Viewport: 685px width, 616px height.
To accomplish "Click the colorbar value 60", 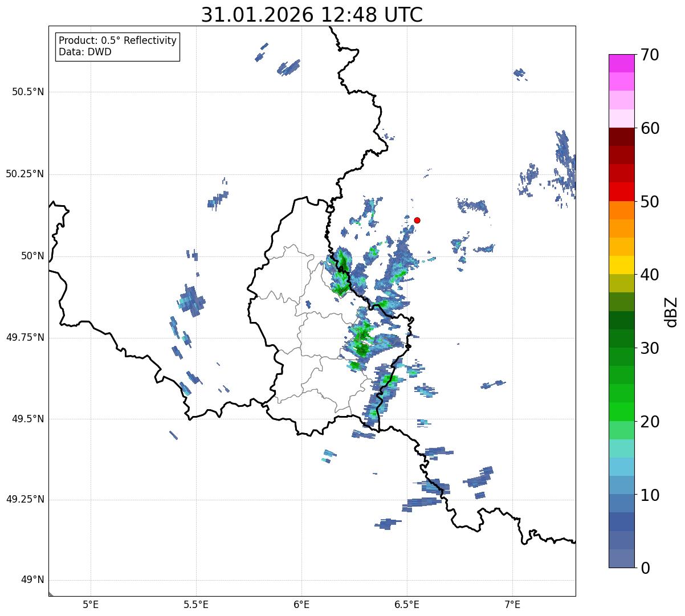I will click(650, 129).
